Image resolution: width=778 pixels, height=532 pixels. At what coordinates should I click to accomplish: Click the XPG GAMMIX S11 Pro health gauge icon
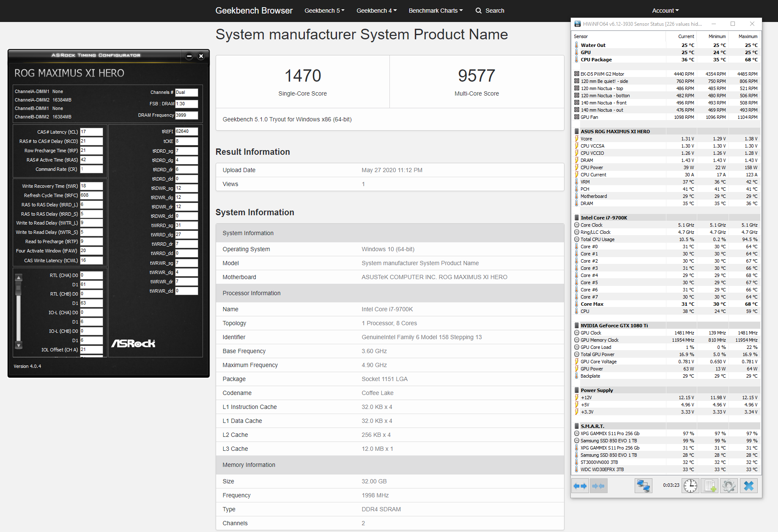point(577,433)
